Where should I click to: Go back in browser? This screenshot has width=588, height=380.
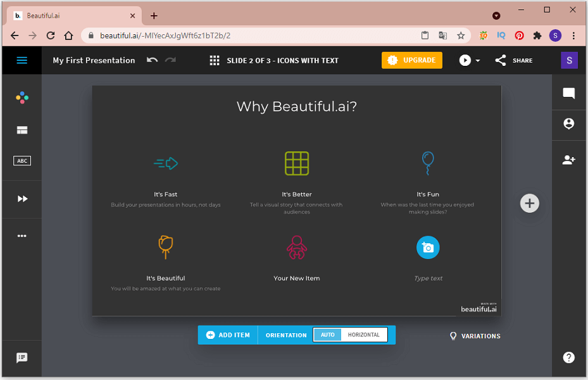coord(15,35)
